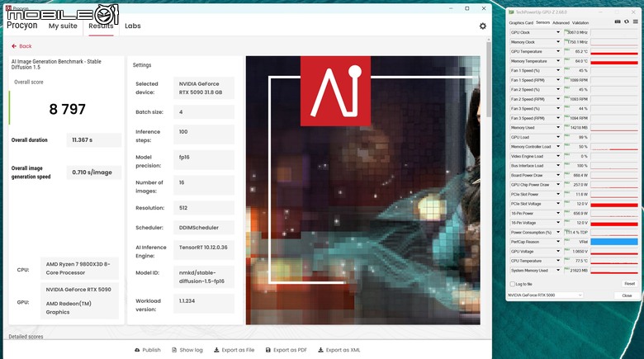Click the fp16 model precision value
The width and height of the screenshot is (644, 359).
pyautogui.click(x=204, y=160)
